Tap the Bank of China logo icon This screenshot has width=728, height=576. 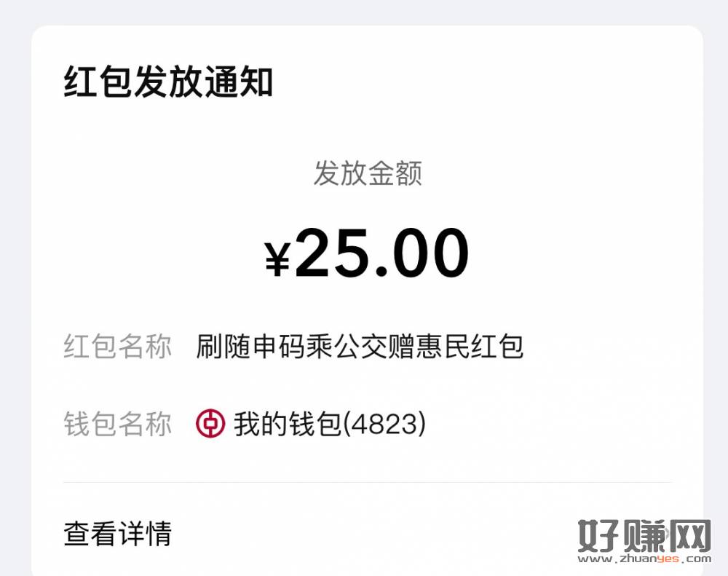(x=210, y=424)
